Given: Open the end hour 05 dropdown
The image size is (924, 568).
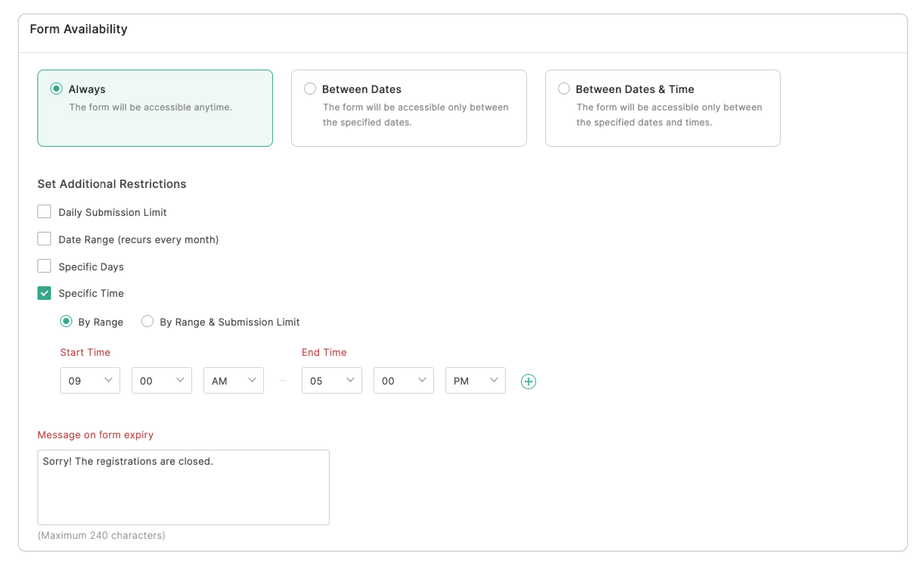Looking at the screenshot, I should (x=332, y=380).
